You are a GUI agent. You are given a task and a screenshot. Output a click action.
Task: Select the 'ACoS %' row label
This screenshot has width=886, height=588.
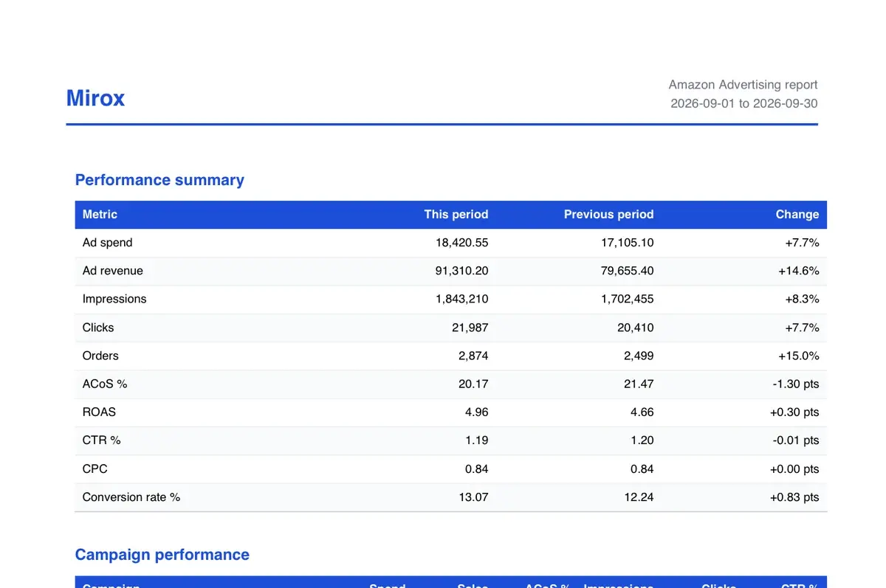point(105,384)
